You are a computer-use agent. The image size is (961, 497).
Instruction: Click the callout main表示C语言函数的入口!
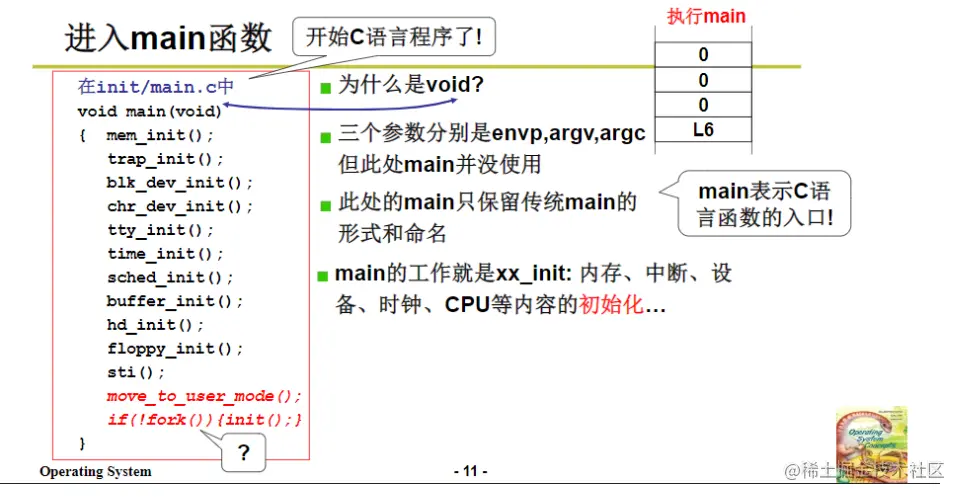(764, 204)
